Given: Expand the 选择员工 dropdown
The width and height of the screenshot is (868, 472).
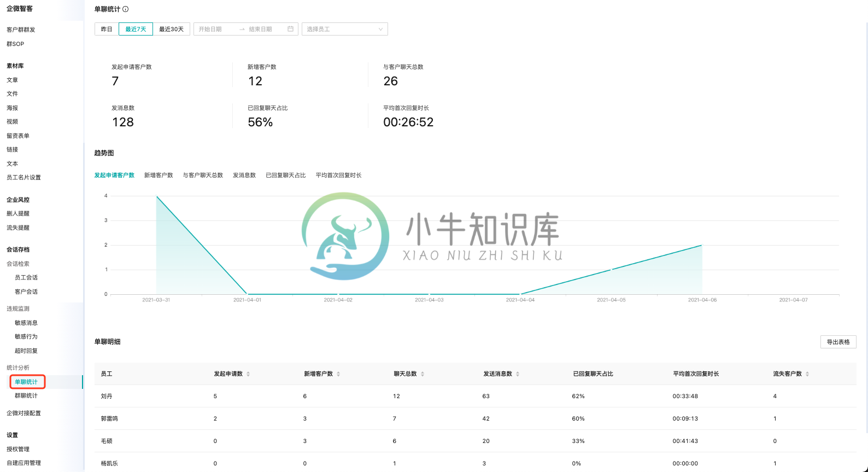Looking at the screenshot, I should (345, 29).
